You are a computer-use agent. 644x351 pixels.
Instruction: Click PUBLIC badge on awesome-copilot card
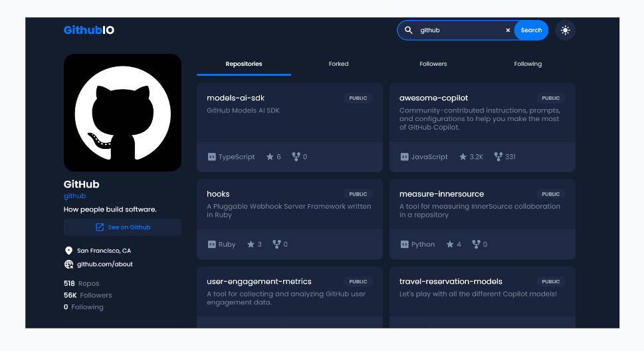pos(551,98)
